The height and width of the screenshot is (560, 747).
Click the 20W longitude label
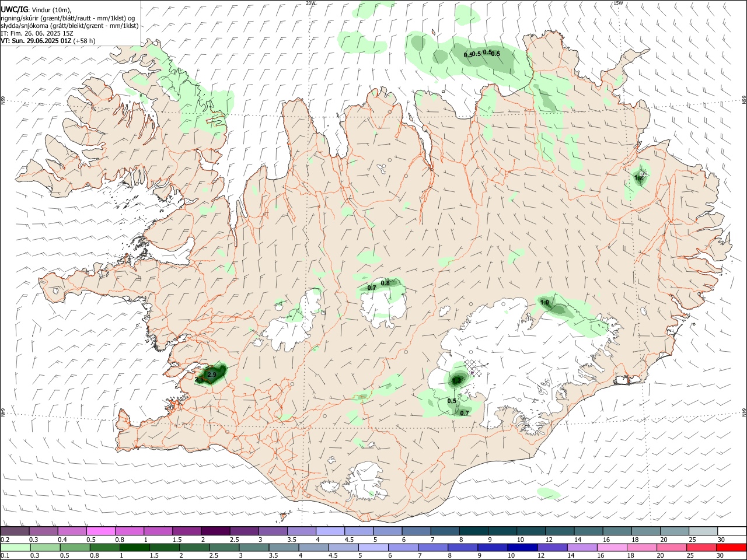(310, 3)
